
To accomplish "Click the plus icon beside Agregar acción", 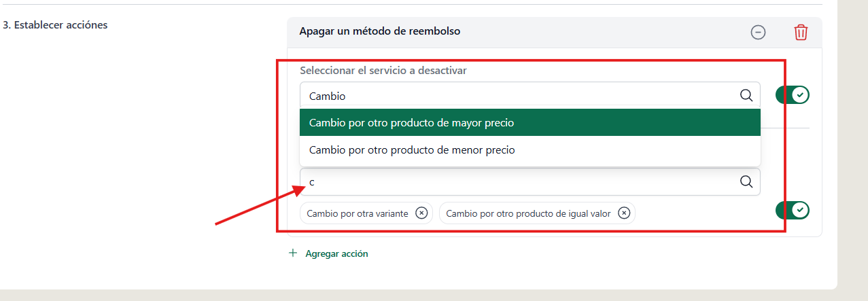I will click(293, 253).
